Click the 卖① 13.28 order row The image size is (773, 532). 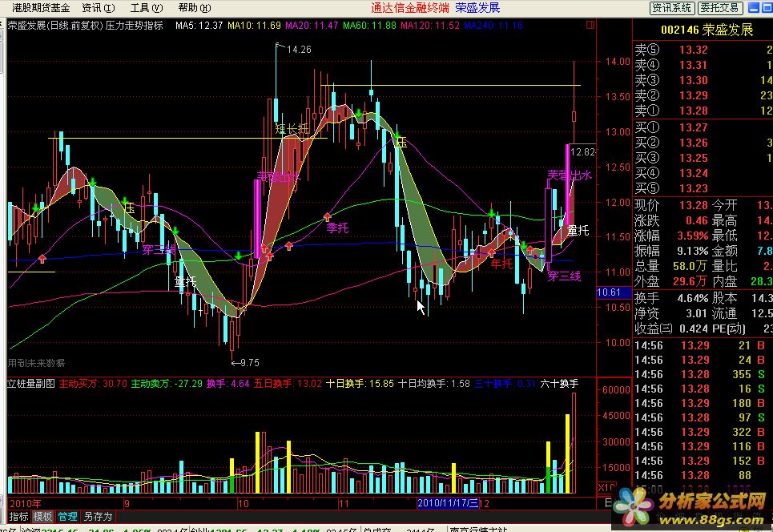(703, 111)
